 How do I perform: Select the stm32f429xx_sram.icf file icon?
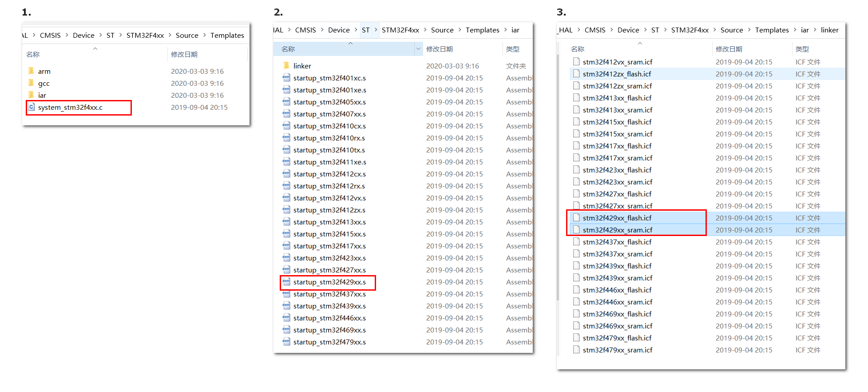coord(576,229)
